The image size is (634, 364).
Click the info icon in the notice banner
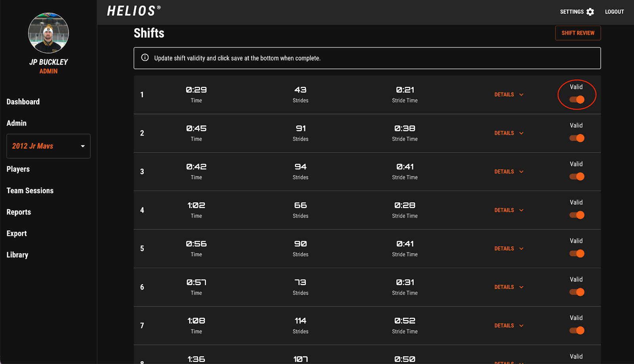[145, 58]
